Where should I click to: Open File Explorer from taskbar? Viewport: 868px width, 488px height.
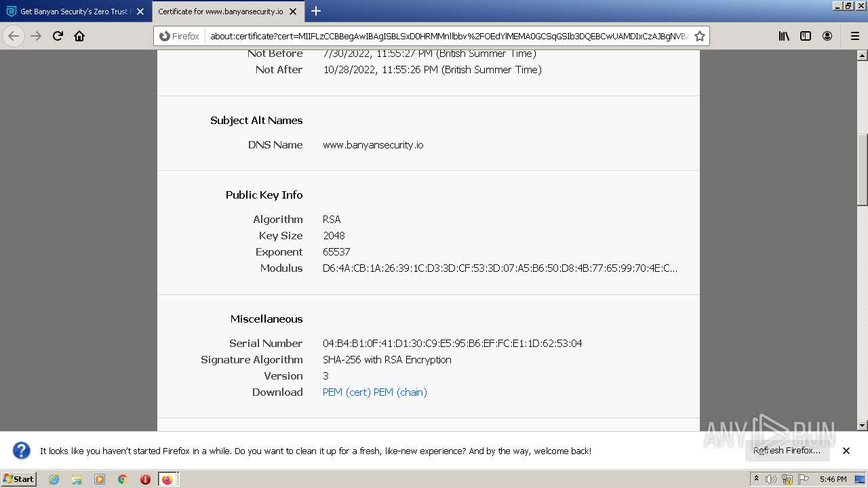pyautogui.click(x=77, y=479)
